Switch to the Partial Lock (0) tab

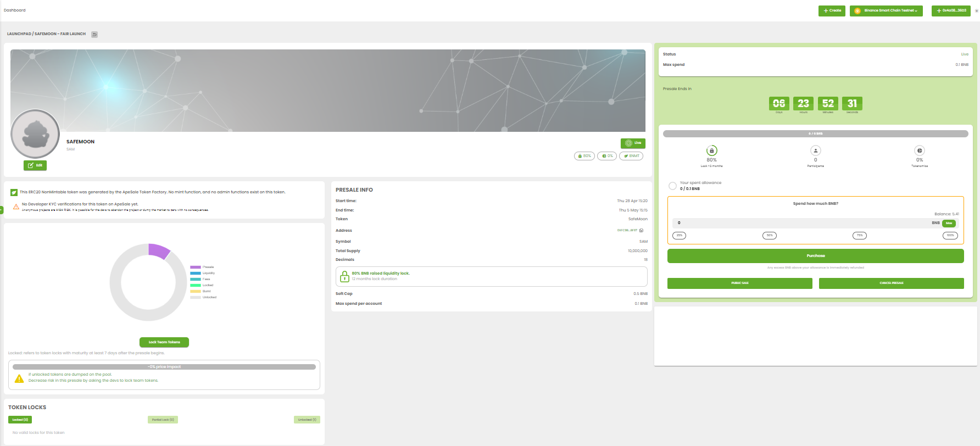[163, 420]
